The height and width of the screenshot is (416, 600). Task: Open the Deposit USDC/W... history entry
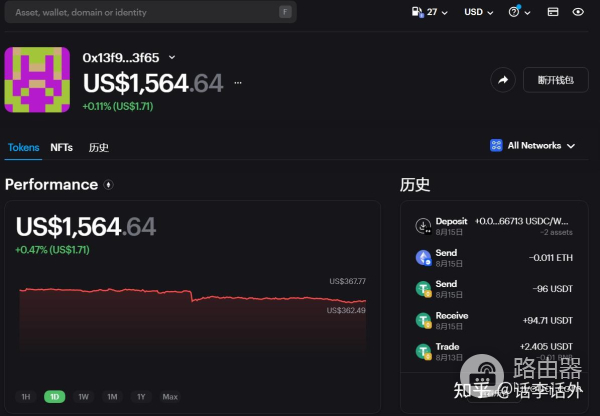point(494,226)
